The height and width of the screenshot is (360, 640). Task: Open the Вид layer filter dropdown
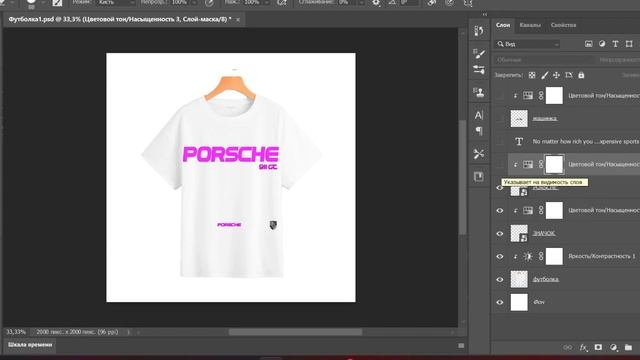coord(527,44)
